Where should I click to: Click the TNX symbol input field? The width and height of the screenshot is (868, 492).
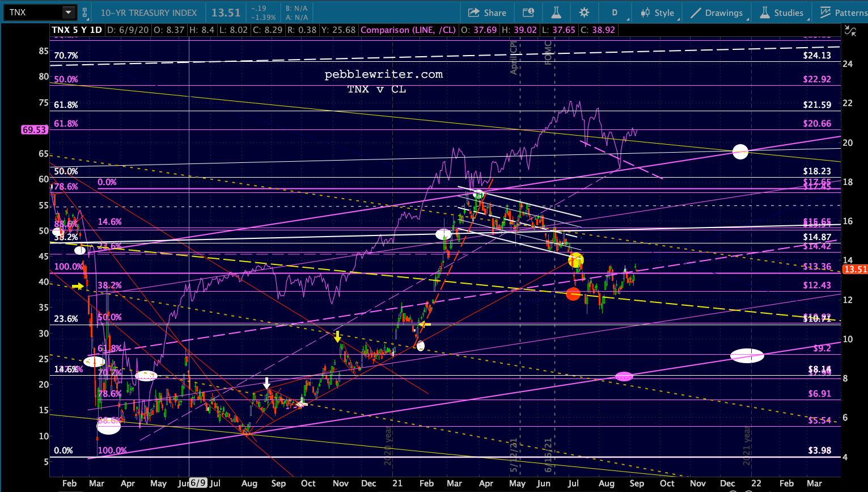click(x=34, y=12)
